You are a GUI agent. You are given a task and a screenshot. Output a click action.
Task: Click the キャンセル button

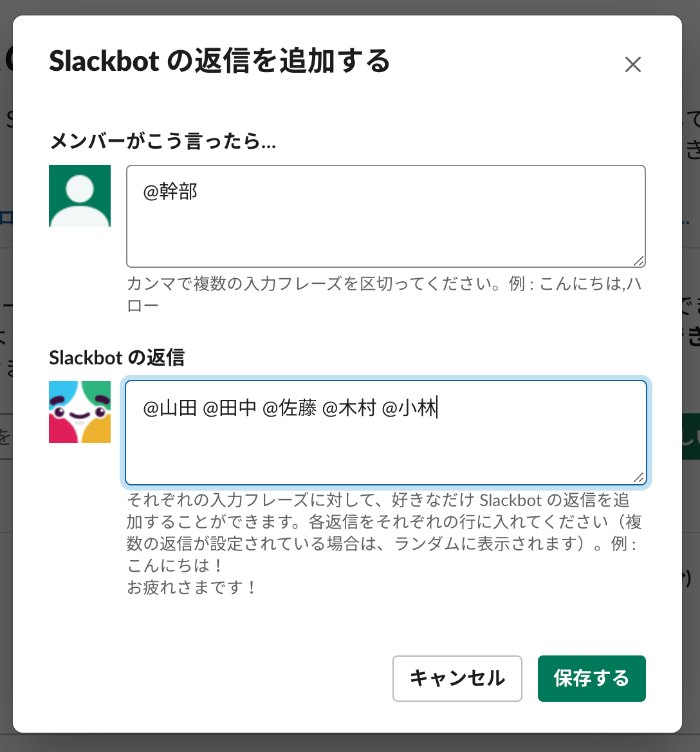pos(457,678)
